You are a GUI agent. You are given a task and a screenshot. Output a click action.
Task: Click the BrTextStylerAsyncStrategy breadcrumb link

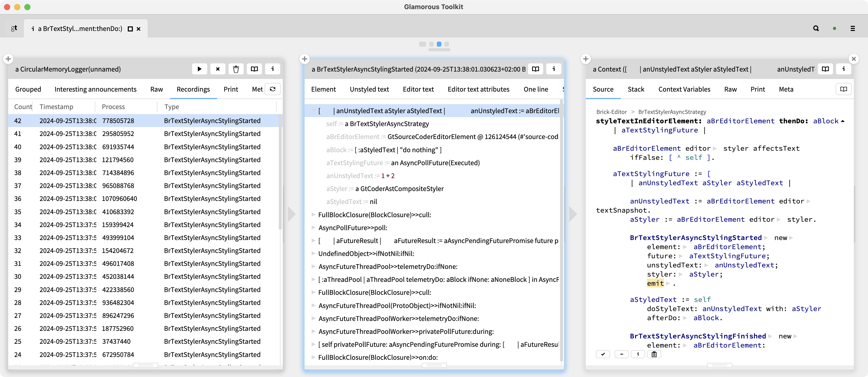tap(672, 112)
